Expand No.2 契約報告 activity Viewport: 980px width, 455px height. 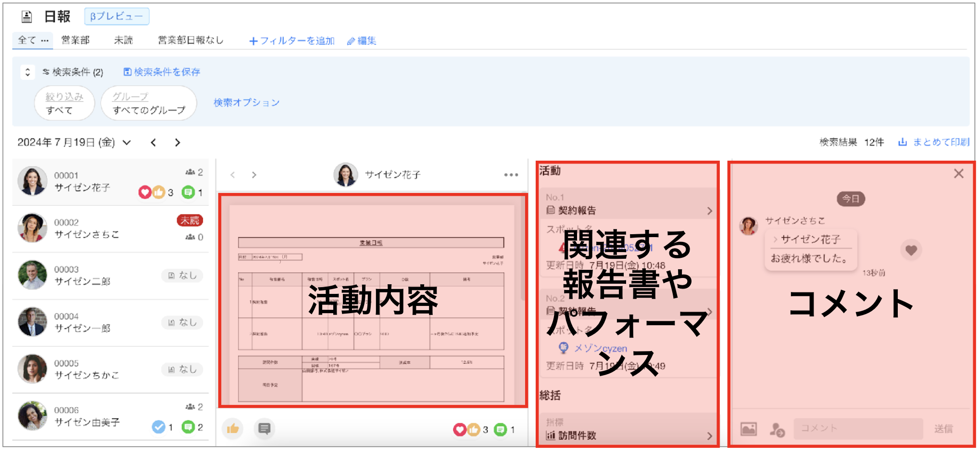click(627, 304)
